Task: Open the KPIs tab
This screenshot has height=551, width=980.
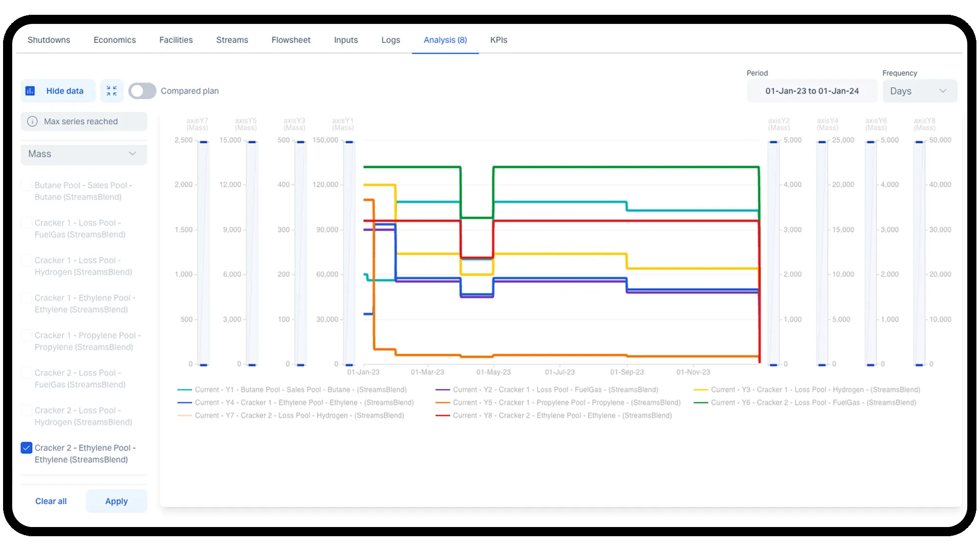Action: [499, 40]
